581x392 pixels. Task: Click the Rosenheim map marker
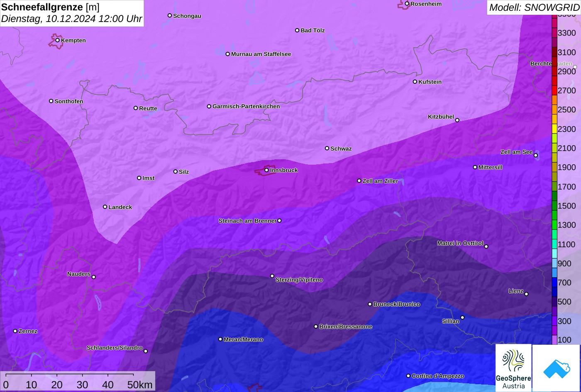407,4
